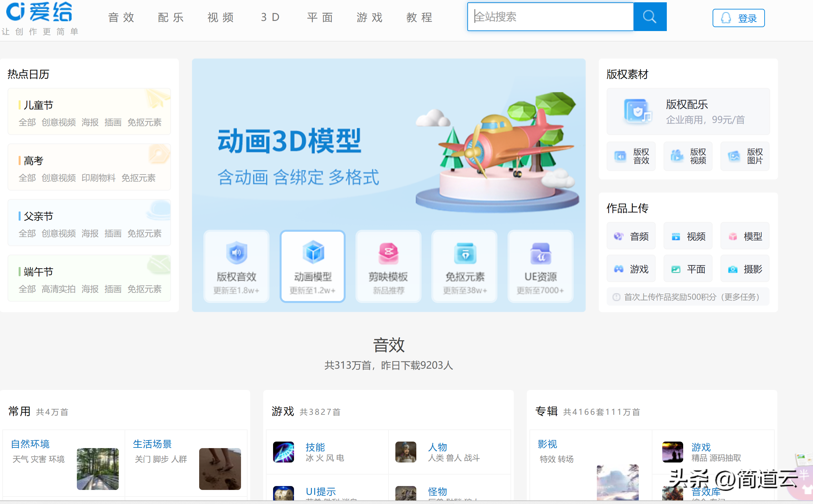The width and height of the screenshot is (813, 504).
Task: Open the 游戏 navigation menu
Action: [x=370, y=17]
